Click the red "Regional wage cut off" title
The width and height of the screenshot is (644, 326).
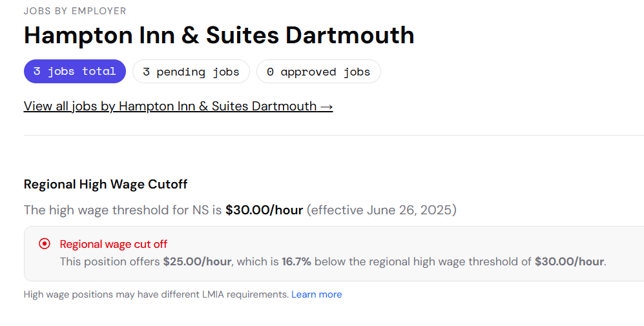pyautogui.click(x=114, y=244)
